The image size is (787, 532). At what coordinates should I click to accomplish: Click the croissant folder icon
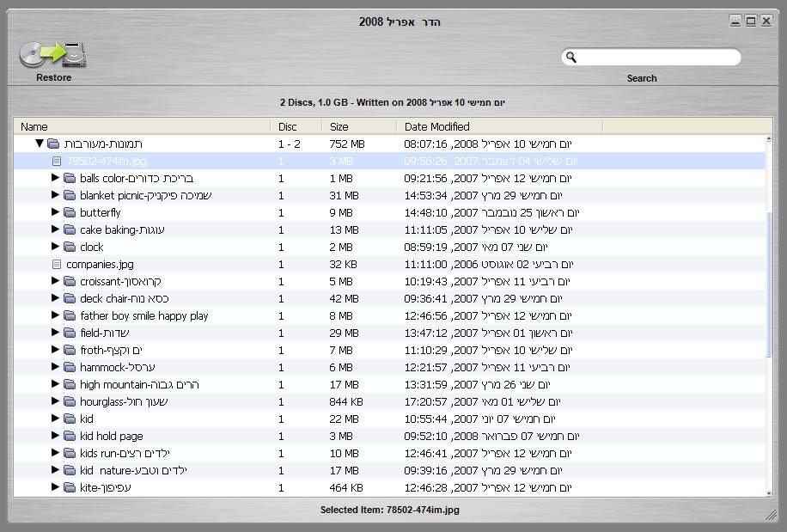(x=70, y=281)
